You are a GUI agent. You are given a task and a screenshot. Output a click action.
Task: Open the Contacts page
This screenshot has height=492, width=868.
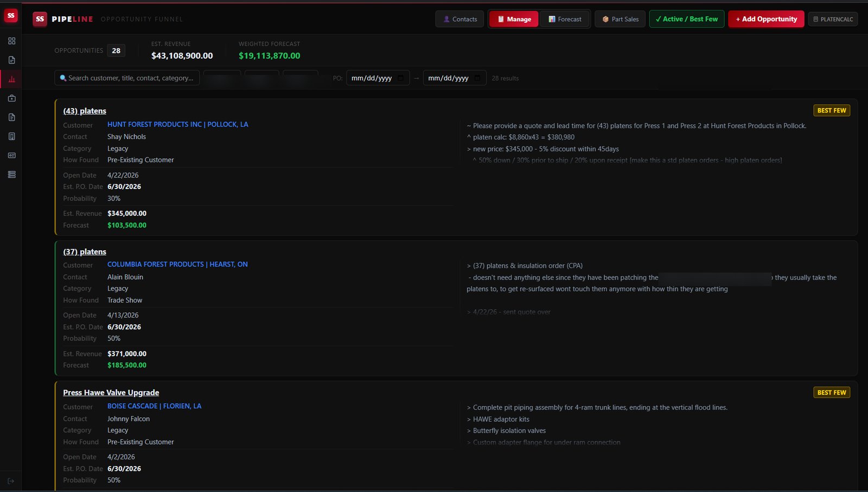pos(459,19)
